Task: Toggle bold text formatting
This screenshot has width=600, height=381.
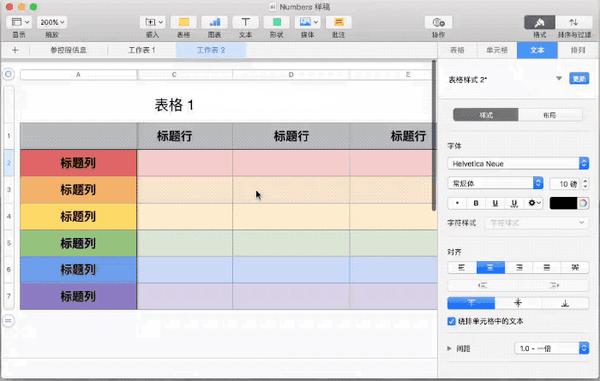Action: 476,203
